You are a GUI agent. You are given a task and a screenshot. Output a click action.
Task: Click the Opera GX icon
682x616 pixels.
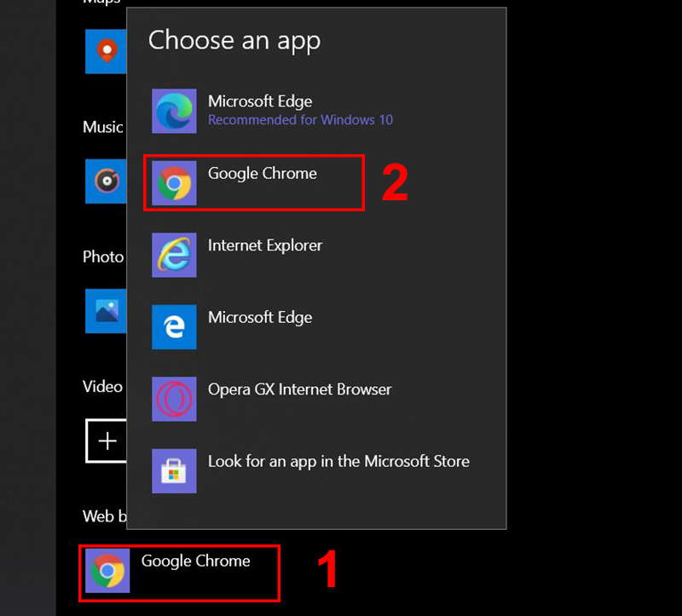[x=174, y=399]
